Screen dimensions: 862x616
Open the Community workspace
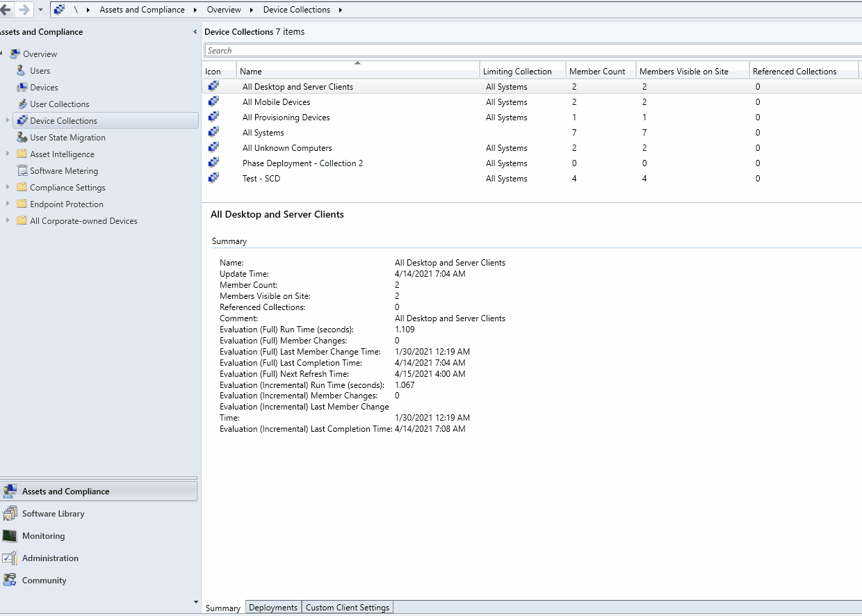(x=44, y=580)
